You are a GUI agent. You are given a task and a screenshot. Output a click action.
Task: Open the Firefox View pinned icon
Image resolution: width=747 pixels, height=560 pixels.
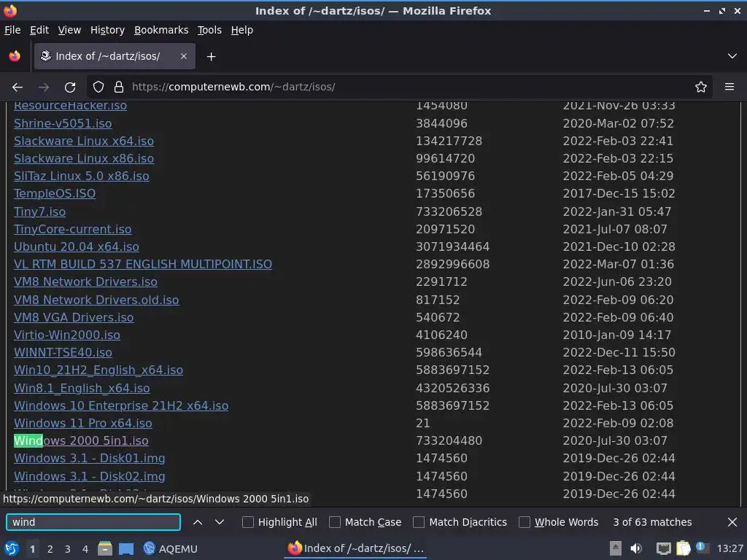(x=15, y=56)
